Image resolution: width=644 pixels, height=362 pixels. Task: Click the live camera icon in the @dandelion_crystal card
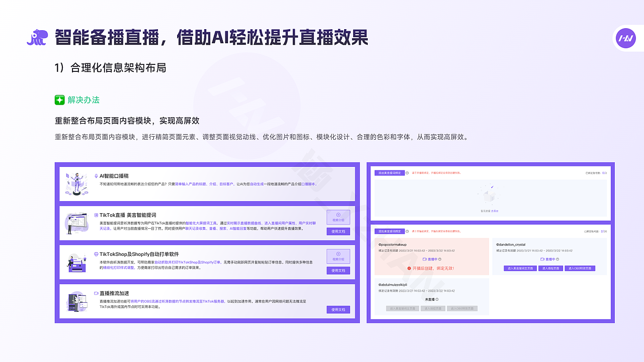543,259
